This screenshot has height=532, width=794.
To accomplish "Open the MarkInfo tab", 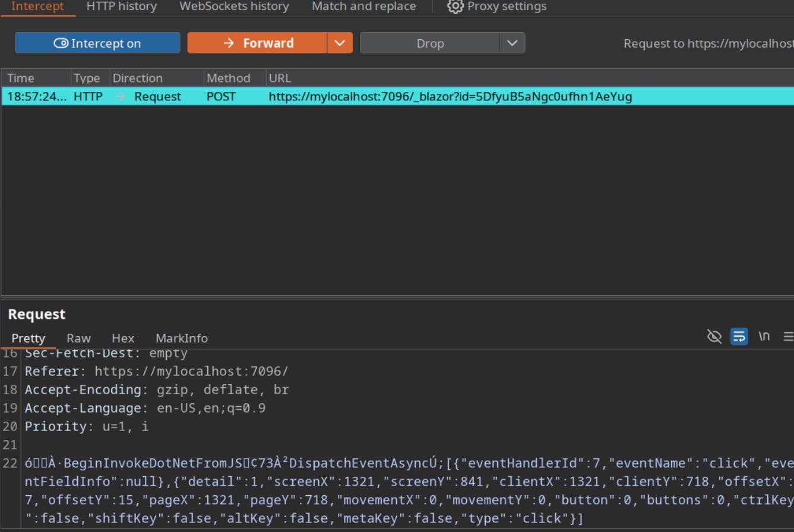I will coord(182,338).
